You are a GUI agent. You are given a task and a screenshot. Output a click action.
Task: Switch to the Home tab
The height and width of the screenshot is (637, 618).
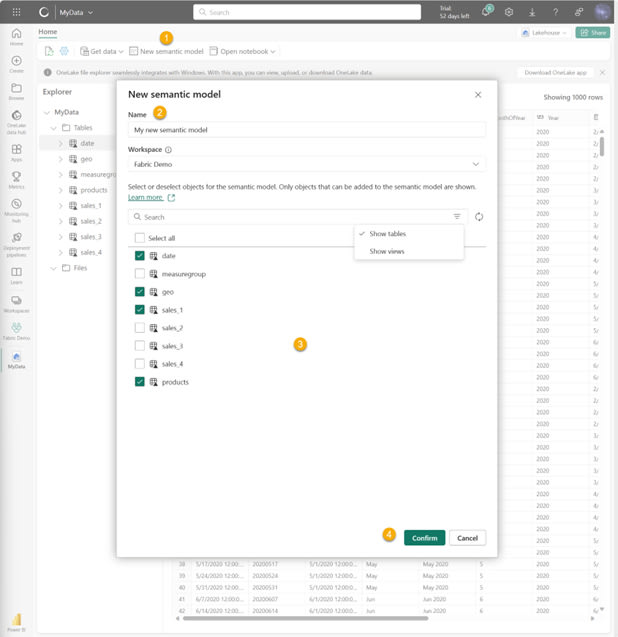(x=48, y=32)
